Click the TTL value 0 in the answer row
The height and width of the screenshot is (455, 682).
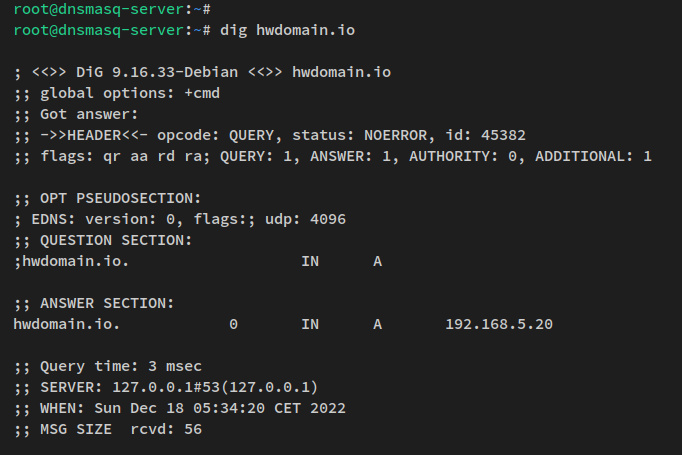233,324
